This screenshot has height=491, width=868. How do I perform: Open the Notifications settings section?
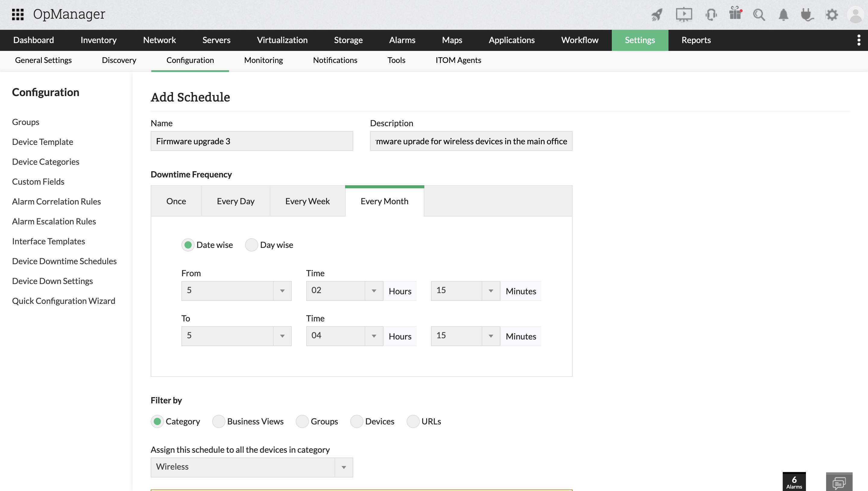pyautogui.click(x=335, y=60)
